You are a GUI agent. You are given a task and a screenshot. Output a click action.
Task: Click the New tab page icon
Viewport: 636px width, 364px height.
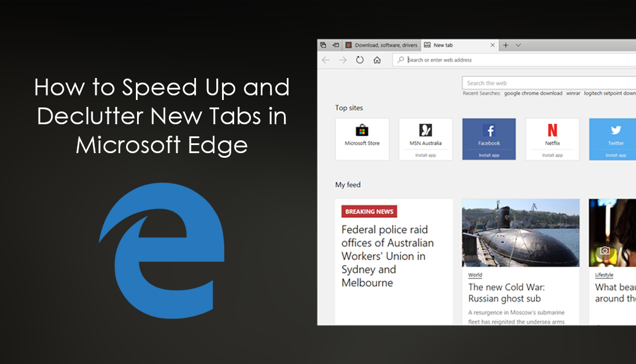coord(427,45)
